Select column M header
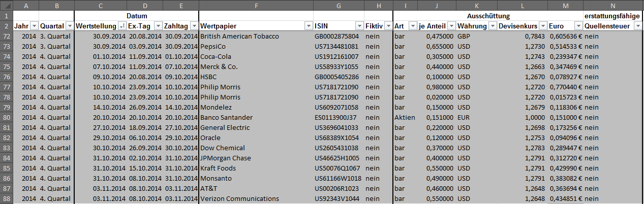This screenshot has width=644, height=204. coord(566,5)
